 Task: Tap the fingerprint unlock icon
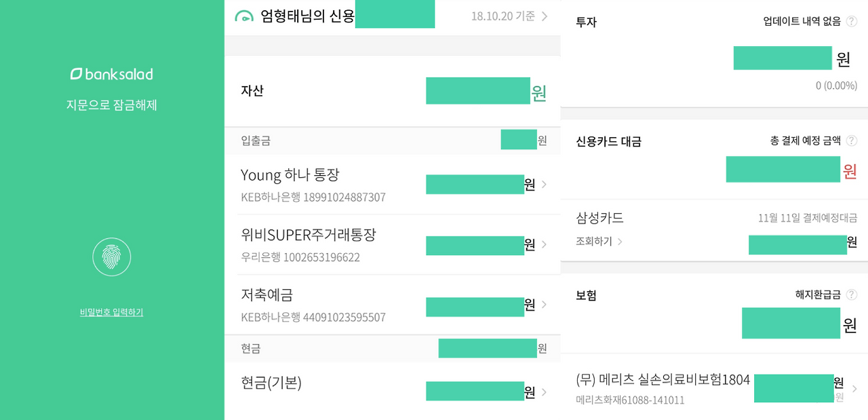[x=111, y=257]
